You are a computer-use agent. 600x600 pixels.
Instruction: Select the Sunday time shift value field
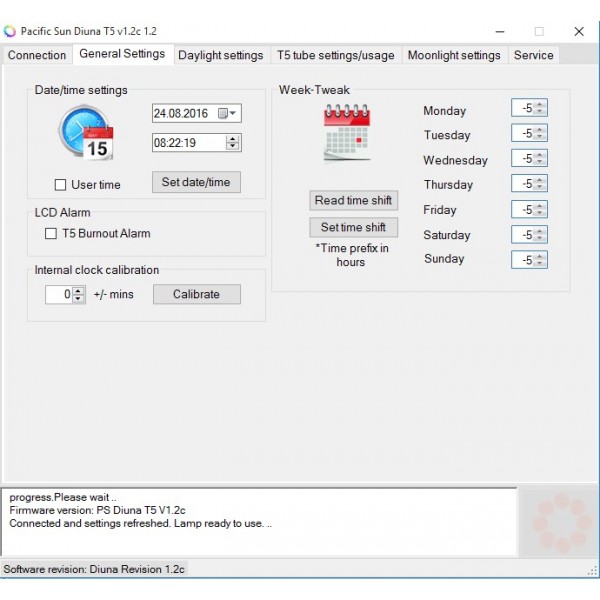[523, 260]
